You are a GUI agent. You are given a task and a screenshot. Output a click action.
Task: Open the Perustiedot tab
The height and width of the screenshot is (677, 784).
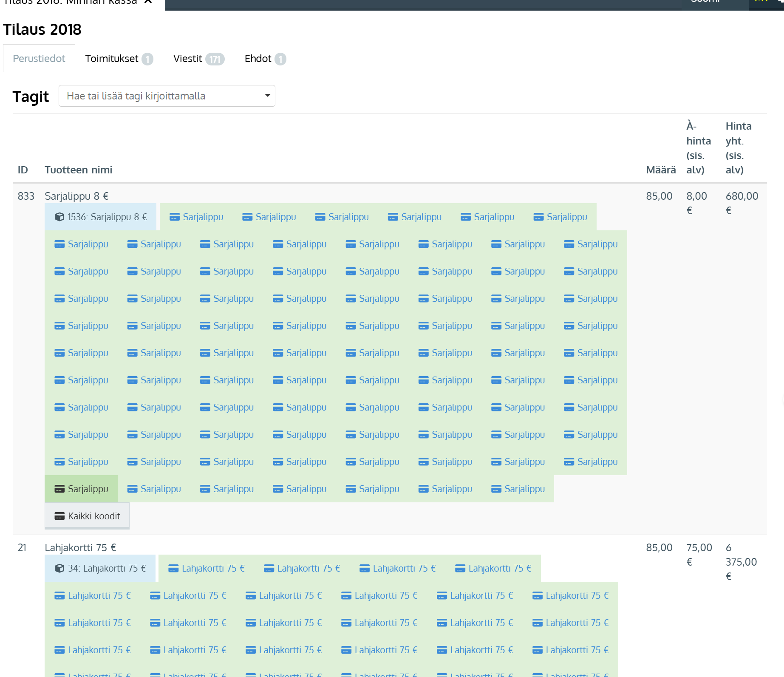(x=39, y=59)
